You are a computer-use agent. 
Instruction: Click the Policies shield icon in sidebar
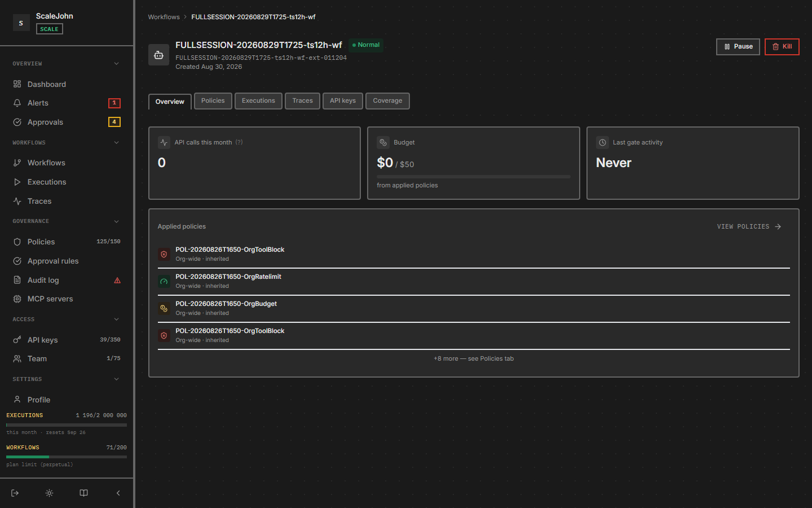[x=17, y=242]
